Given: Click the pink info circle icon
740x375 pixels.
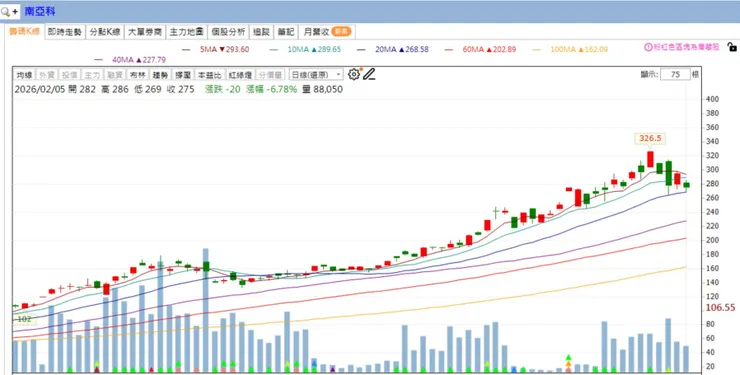Looking at the screenshot, I should click(x=648, y=47).
